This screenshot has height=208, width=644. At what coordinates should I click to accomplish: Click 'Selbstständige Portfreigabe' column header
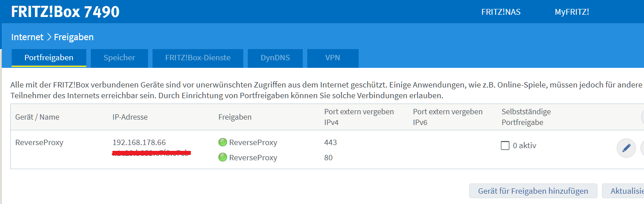[x=526, y=117]
